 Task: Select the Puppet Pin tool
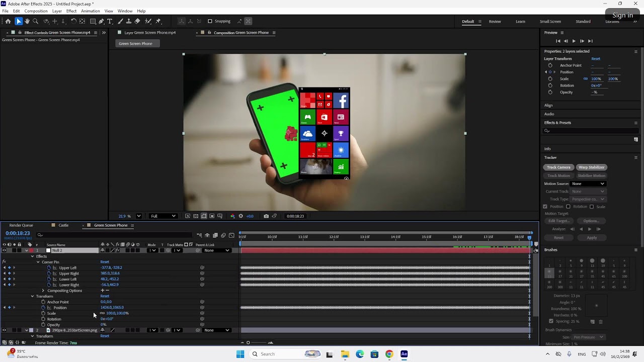(x=158, y=21)
